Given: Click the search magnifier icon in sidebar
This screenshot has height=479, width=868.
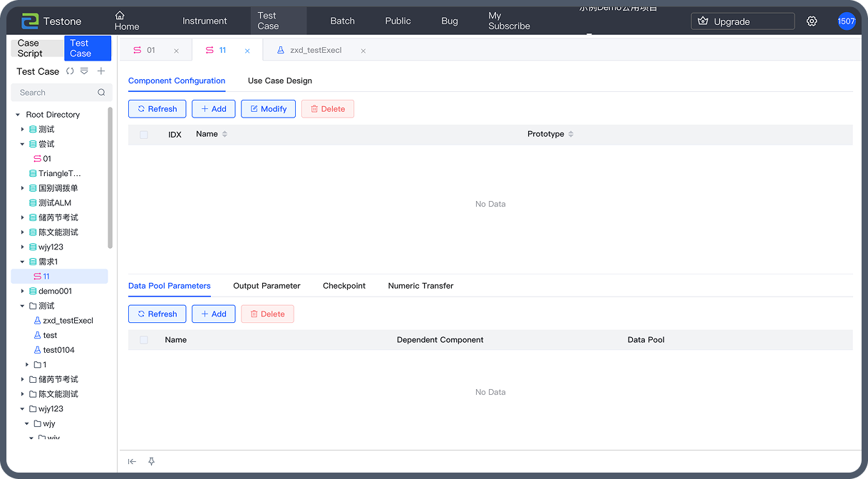Looking at the screenshot, I should 101,93.
